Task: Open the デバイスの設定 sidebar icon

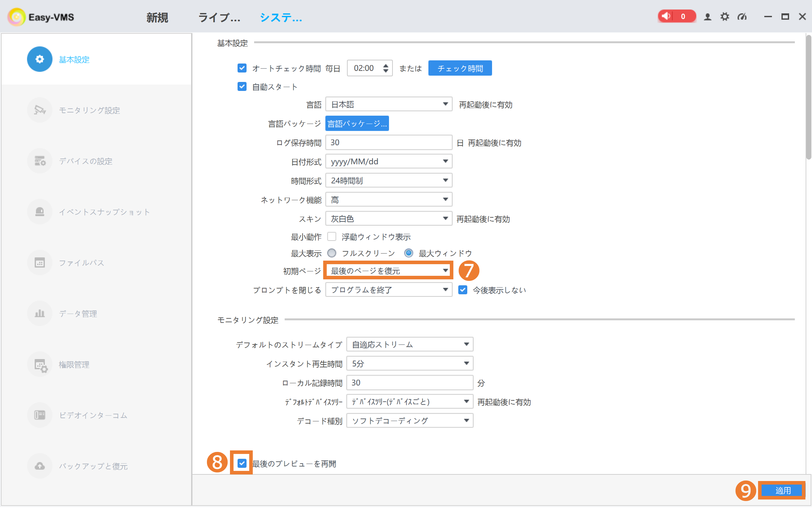Action: pyautogui.click(x=40, y=161)
